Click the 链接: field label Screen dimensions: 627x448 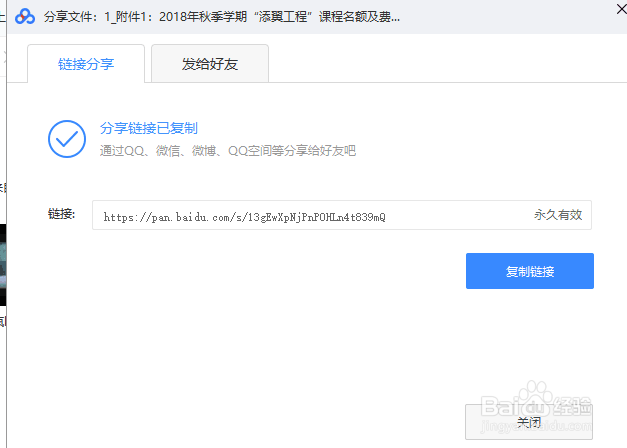coord(62,214)
